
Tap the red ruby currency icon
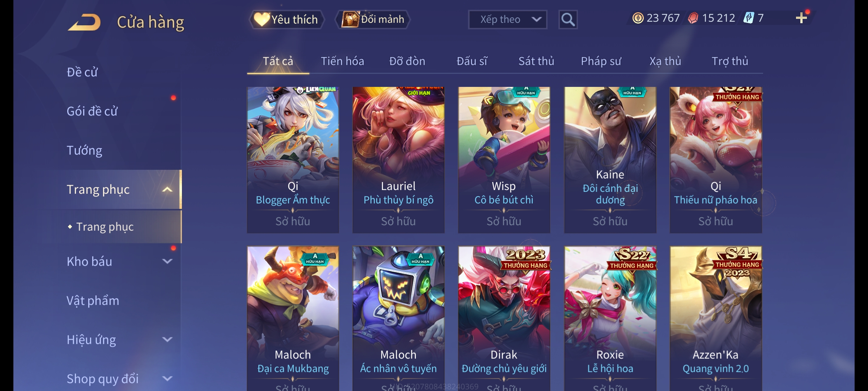693,18
